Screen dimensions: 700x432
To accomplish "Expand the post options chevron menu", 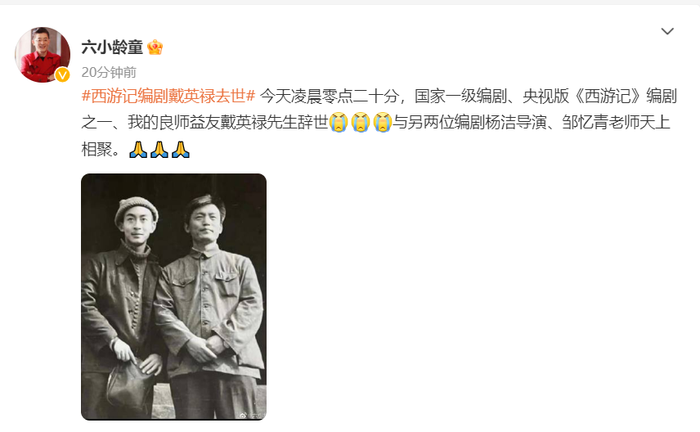I will 667,31.
